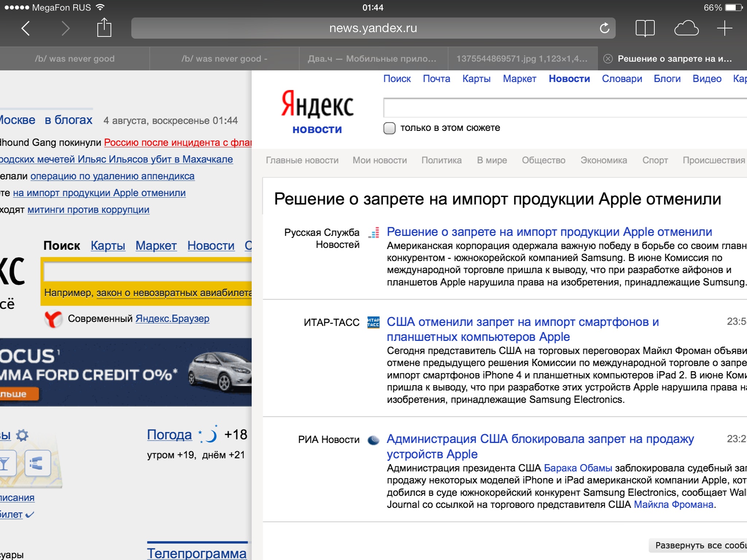Open the Яндекс.Браузер link
The image size is (747, 560).
173,319
